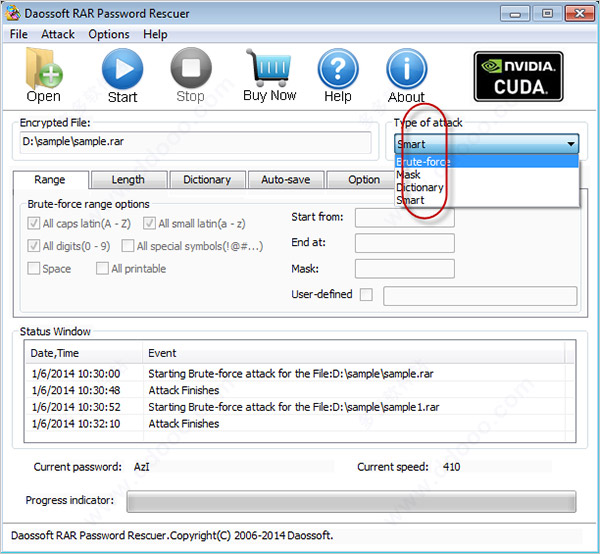The width and height of the screenshot is (600, 554).
Task: Select the 10:30:00 Starting Brute-force row
Action: coord(300,374)
